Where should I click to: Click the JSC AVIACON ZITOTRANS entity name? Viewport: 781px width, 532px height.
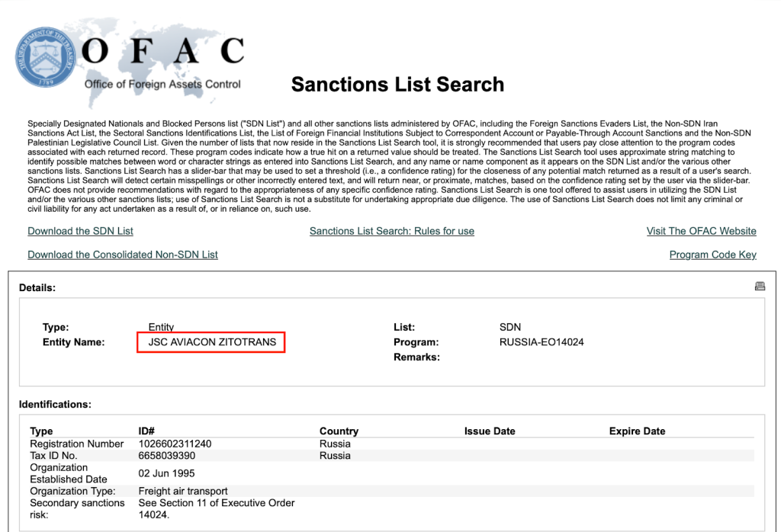pos(212,342)
